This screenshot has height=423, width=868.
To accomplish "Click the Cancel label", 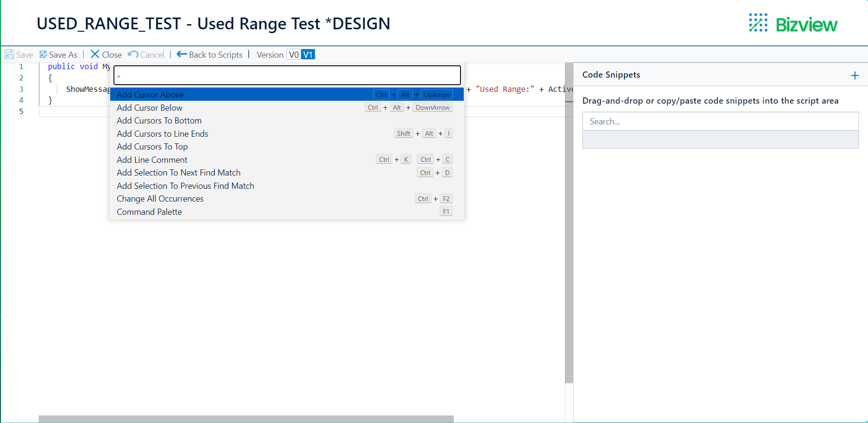I will pyautogui.click(x=152, y=55).
